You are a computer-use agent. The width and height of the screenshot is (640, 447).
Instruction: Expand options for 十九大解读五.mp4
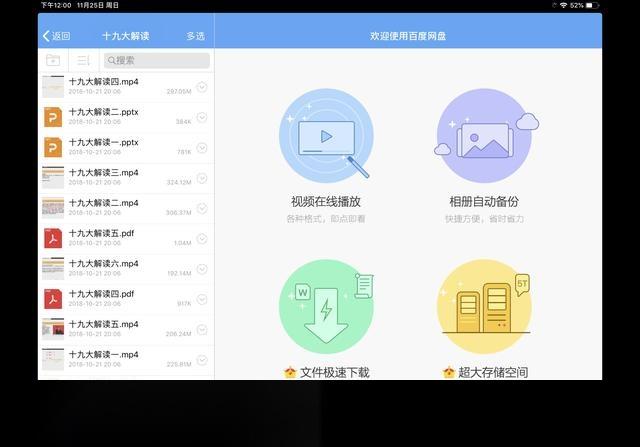202,330
